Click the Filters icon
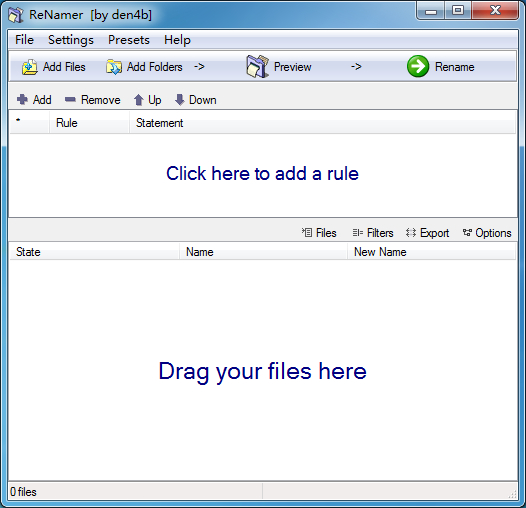This screenshot has width=526, height=508. [x=358, y=232]
